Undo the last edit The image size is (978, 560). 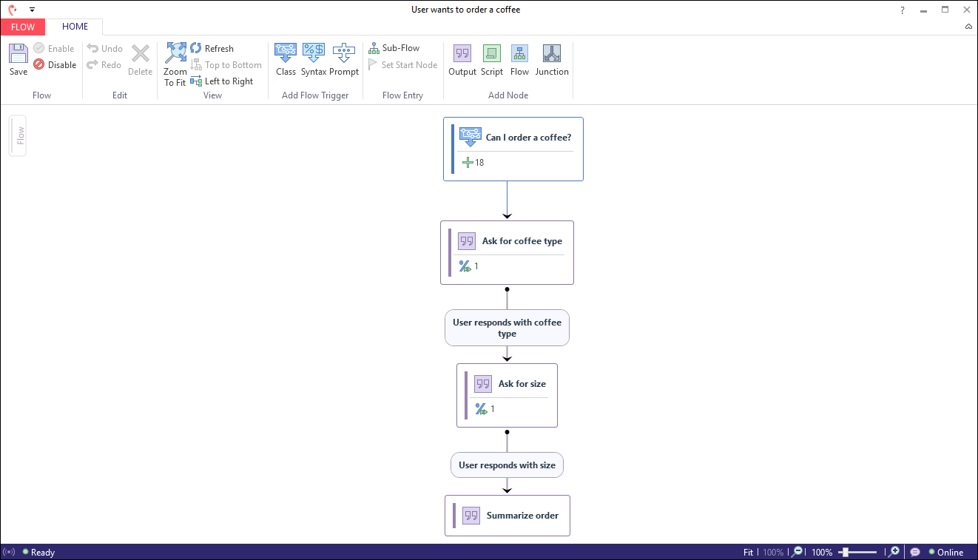coord(104,49)
